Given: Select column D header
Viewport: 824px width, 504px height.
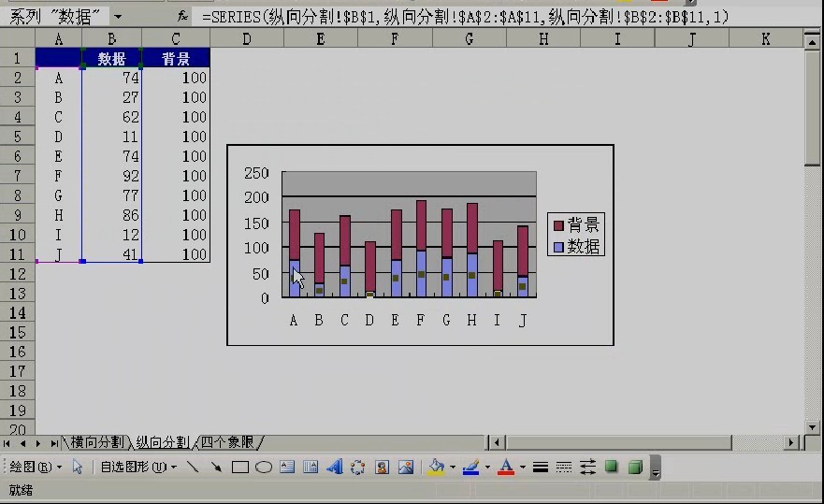Looking at the screenshot, I should coord(247,39).
